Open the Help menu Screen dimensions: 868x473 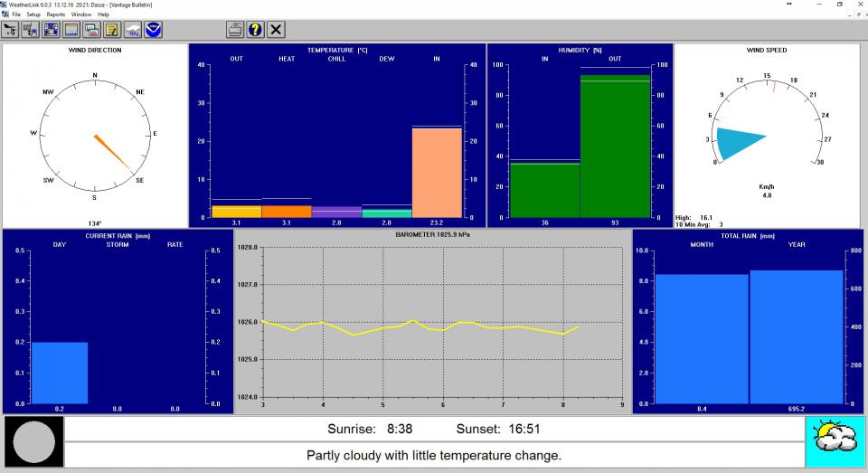103,14
